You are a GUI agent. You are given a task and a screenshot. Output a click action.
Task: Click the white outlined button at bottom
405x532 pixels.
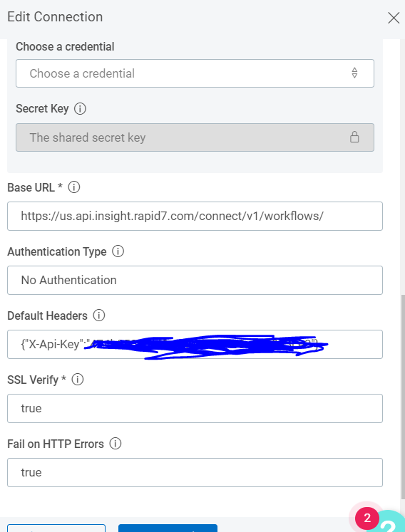click(56, 528)
